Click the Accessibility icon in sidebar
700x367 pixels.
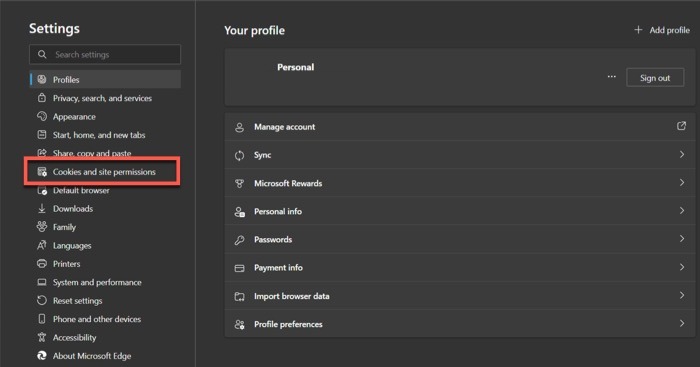click(x=42, y=337)
